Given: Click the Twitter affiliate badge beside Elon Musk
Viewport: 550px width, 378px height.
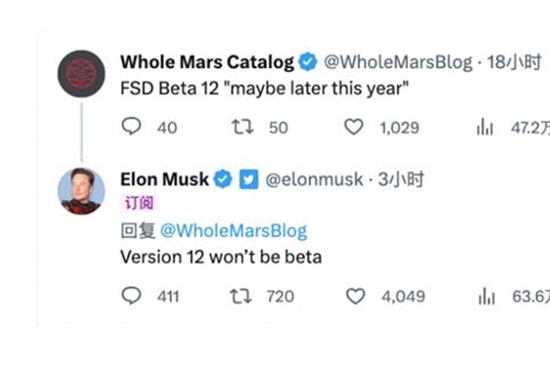Looking at the screenshot, I should (x=249, y=179).
